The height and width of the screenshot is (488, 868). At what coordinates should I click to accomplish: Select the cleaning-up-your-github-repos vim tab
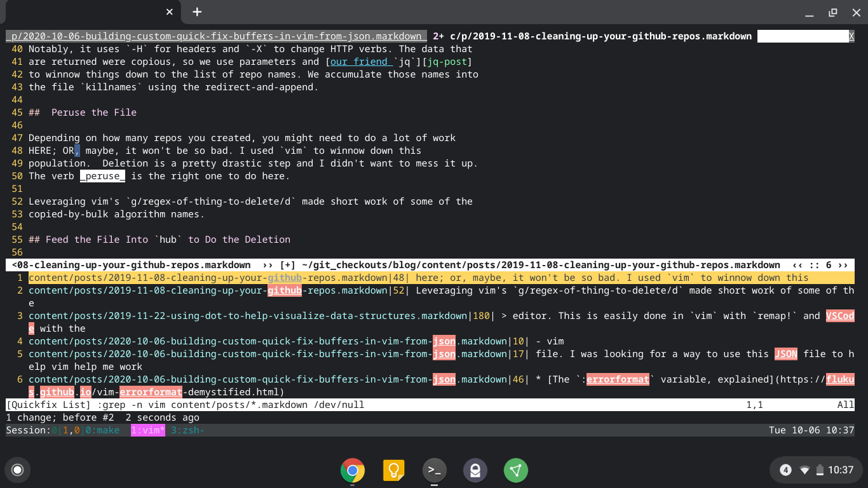(x=600, y=36)
